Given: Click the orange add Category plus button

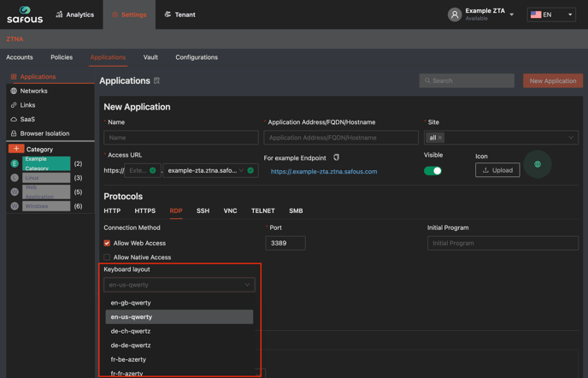Looking at the screenshot, I should [x=16, y=149].
